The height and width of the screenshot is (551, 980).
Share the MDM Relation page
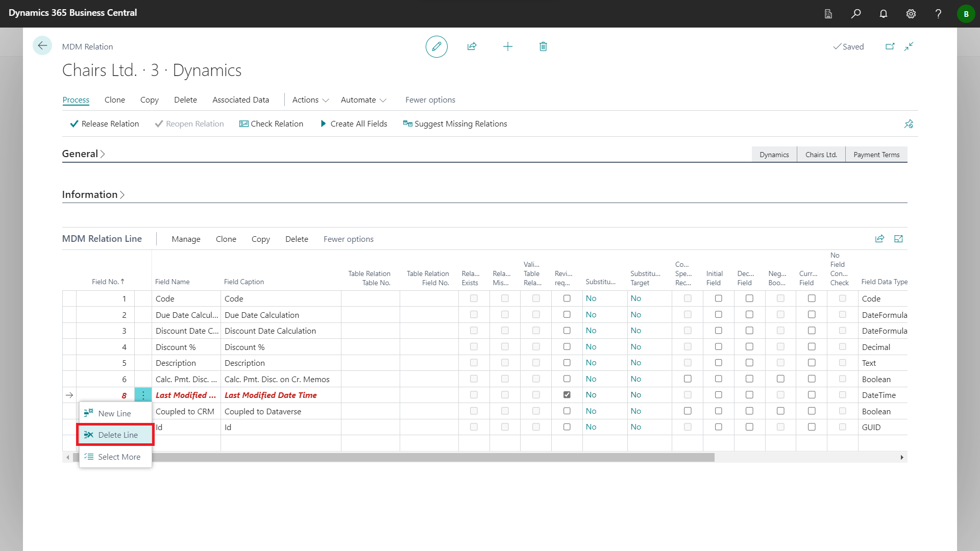[472, 46]
